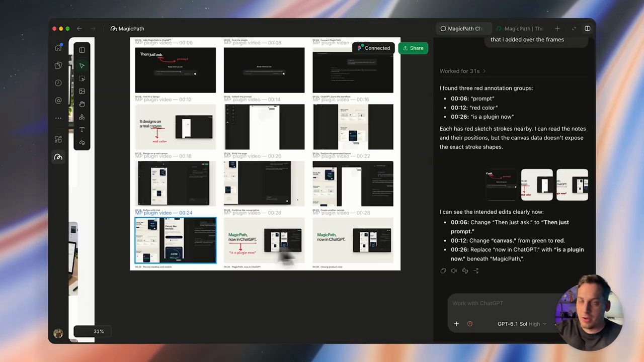
Task: Select the dashed marquee selection tool
Action: pyautogui.click(x=82, y=78)
